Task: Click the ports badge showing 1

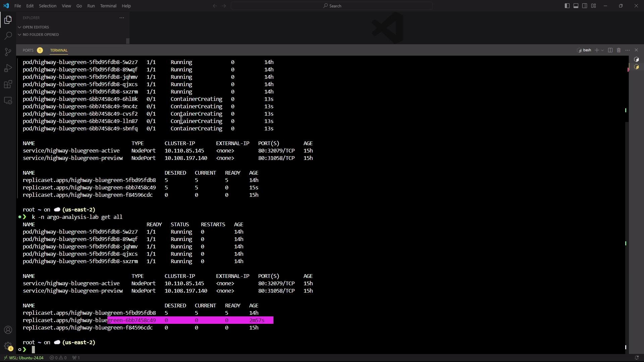Action: point(40,50)
